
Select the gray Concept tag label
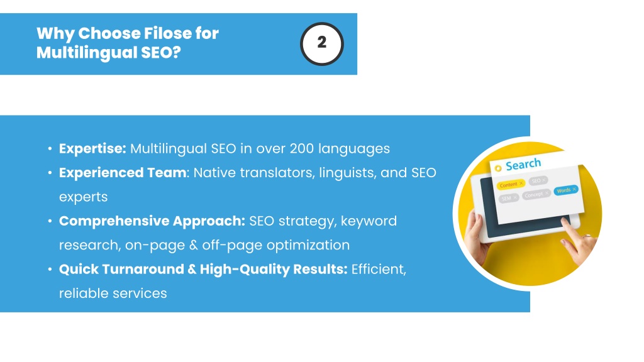point(533,195)
